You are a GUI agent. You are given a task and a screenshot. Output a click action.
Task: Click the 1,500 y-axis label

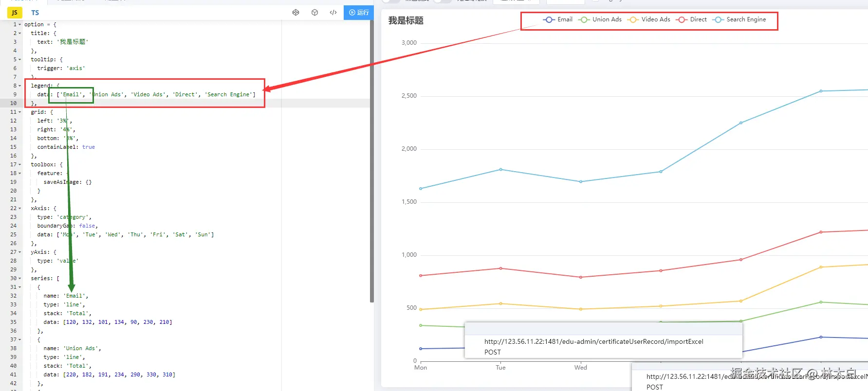click(x=409, y=202)
